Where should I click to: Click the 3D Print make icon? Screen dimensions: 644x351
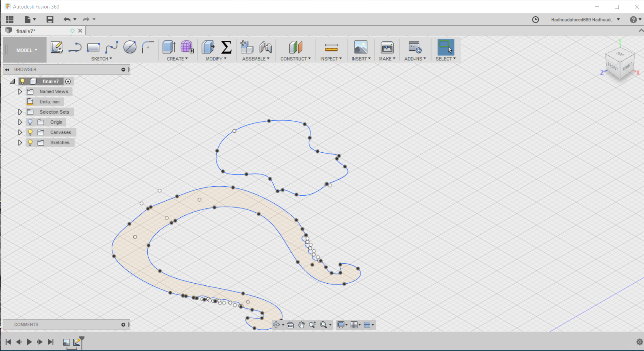(387, 47)
